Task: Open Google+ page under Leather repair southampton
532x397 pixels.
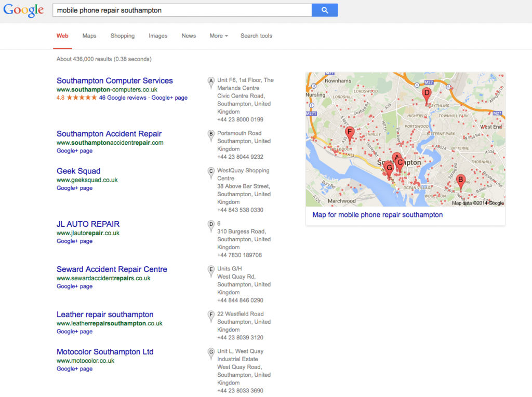Action: [75, 332]
